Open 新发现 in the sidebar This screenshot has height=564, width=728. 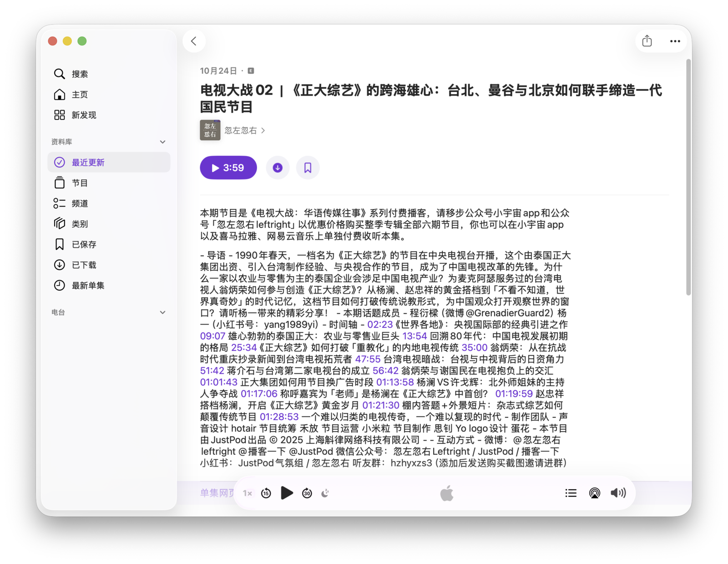pyautogui.click(x=84, y=115)
